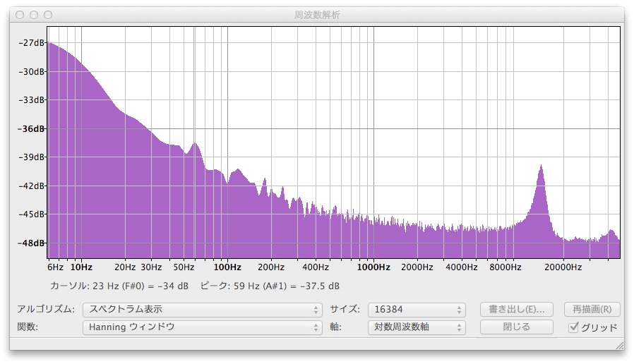Click the 10Hz axis label
Image resolution: width=634 pixels, height=364 pixels.
pyautogui.click(x=81, y=267)
